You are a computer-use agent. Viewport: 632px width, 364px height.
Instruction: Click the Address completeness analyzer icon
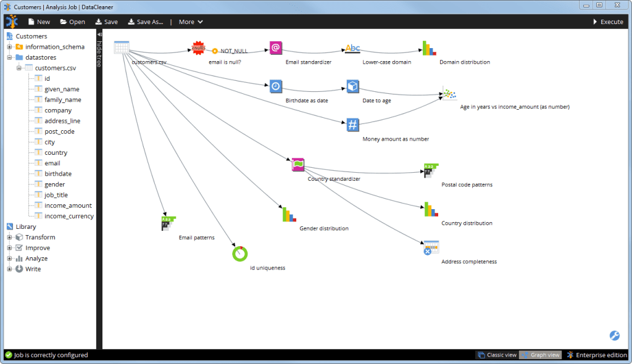click(431, 247)
